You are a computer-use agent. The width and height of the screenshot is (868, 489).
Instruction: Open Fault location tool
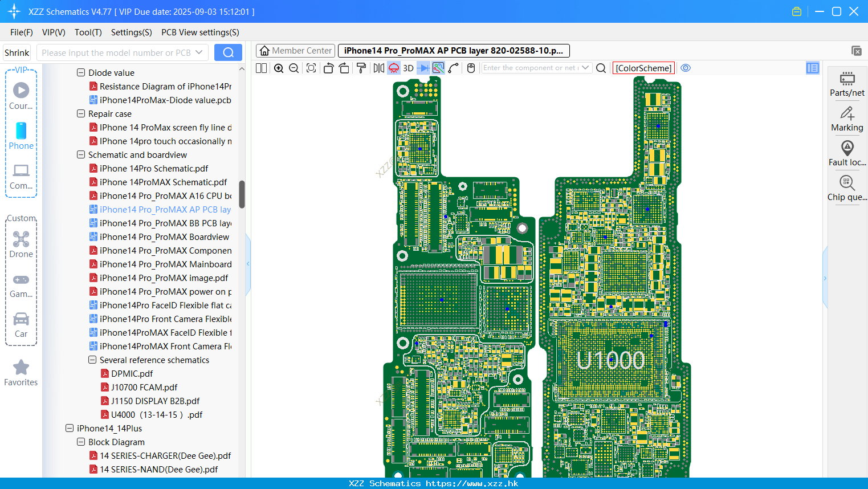(x=847, y=153)
